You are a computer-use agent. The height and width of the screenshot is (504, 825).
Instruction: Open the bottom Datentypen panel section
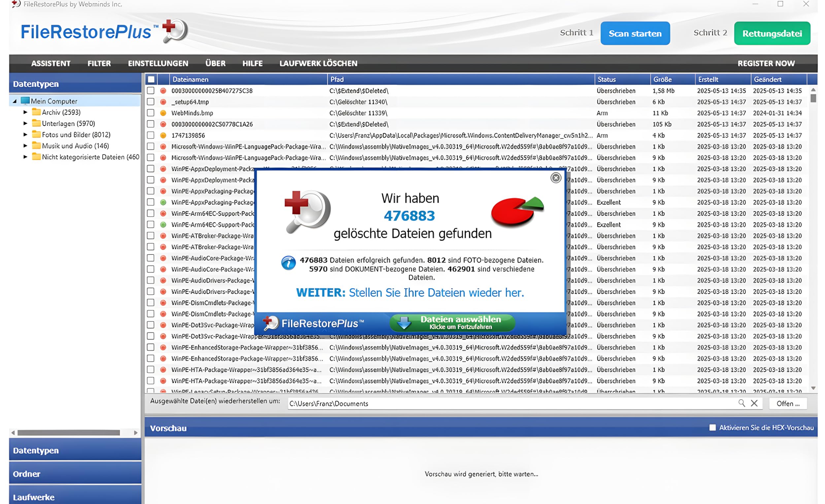click(x=75, y=450)
